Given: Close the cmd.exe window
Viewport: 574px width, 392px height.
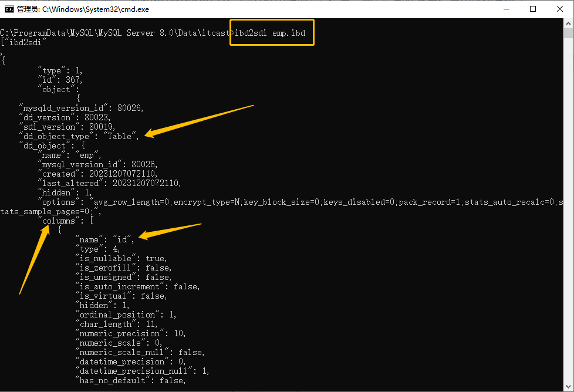Looking at the screenshot, I should pyautogui.click(x=560, y=9).
